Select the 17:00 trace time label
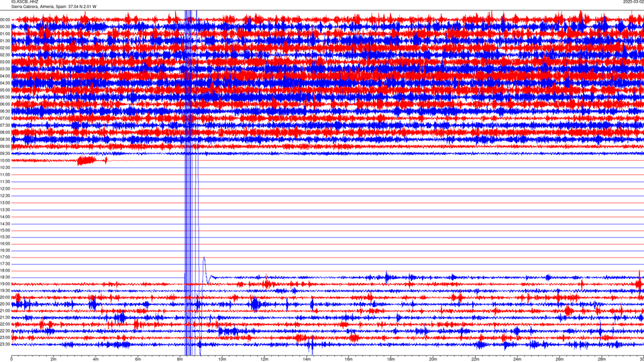The width and height of the screenshot is (644, 362). 5,257
